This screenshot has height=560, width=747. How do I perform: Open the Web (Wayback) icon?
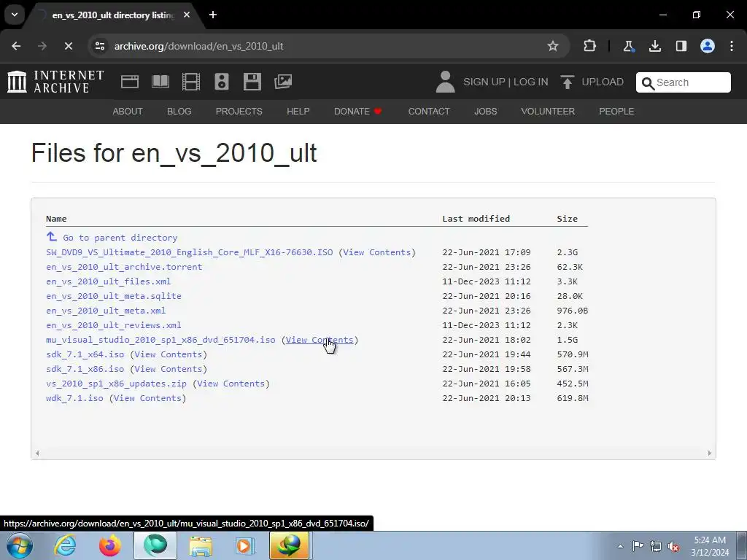[130, 82]
